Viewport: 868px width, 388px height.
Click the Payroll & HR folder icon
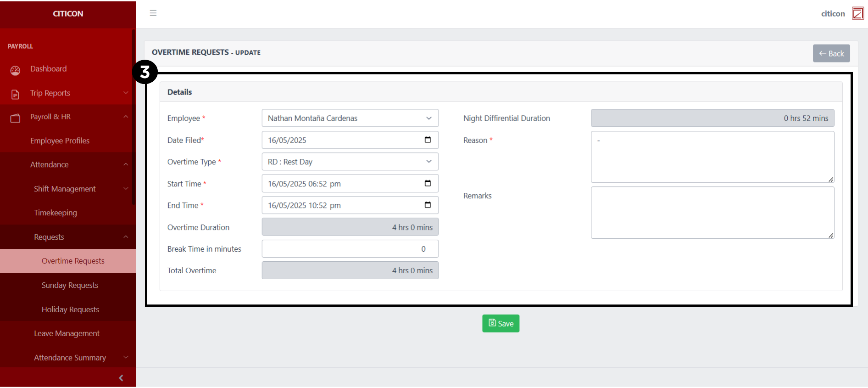(15, 118)
